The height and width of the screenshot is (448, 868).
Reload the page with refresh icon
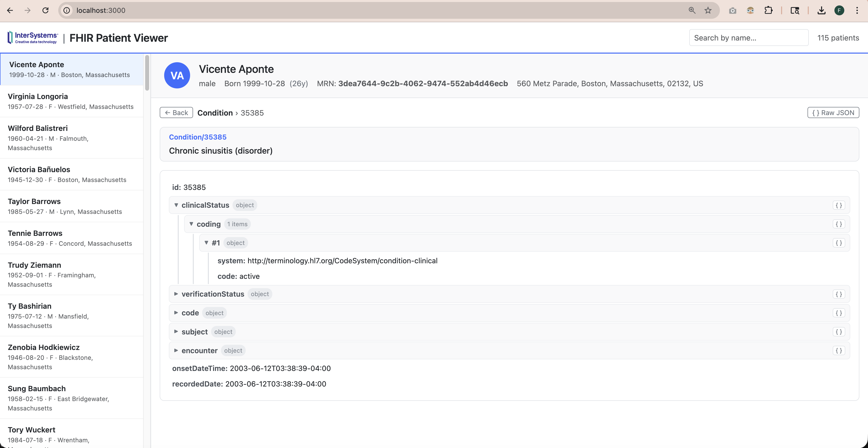(x=45, y=10)
